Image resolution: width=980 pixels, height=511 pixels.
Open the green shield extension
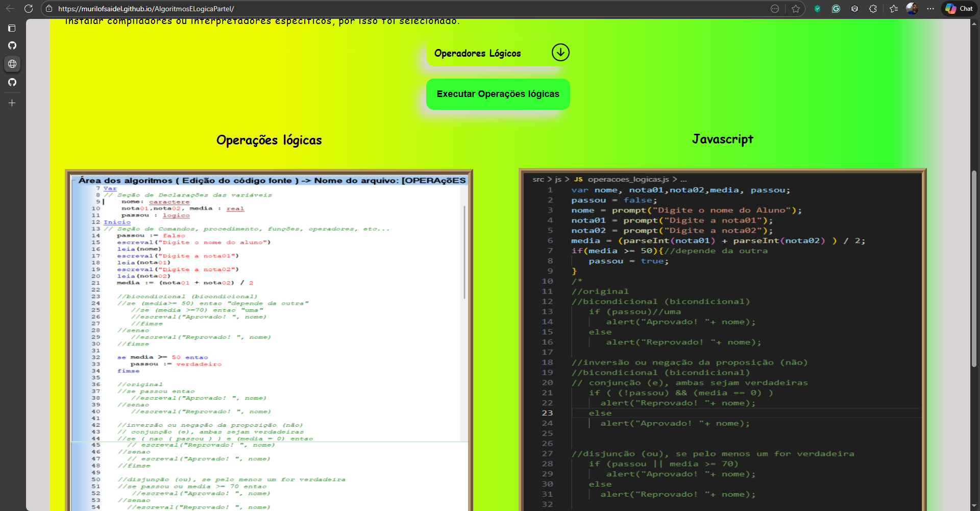click(818, 9)
